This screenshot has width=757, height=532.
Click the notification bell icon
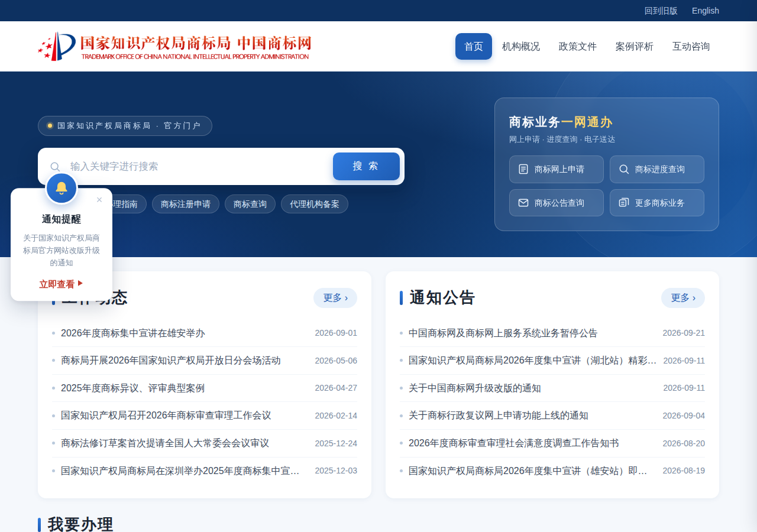click(62, 188)
